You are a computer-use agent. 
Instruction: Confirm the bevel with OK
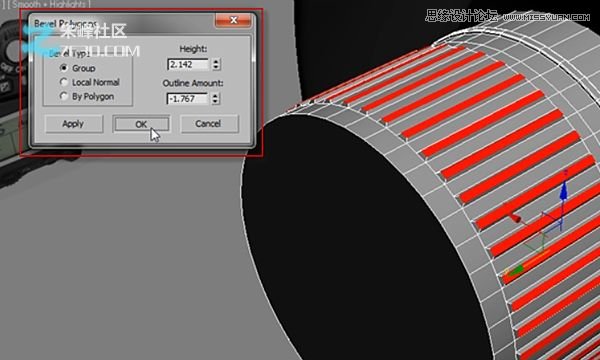(142, 124)
